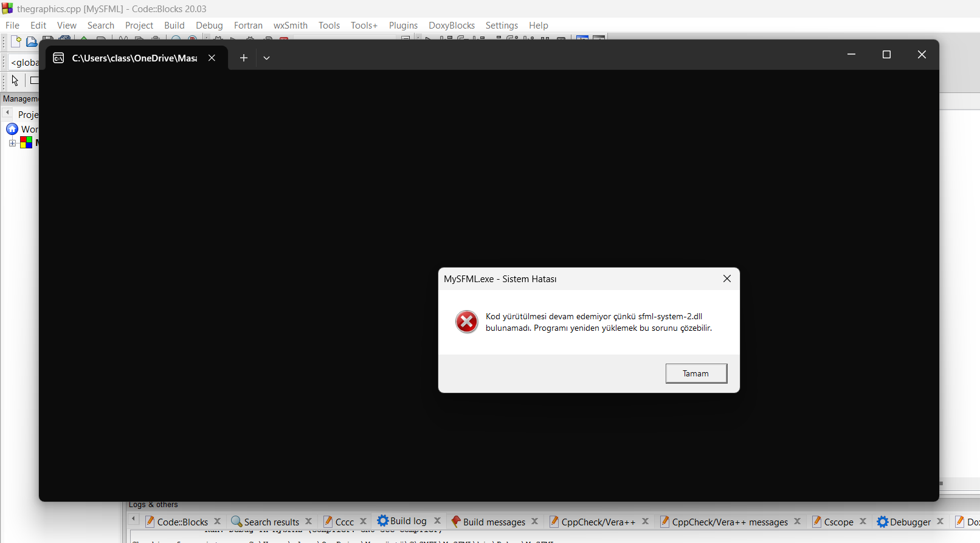
Task: Click the Cscope tab pencil icon
Action: 817,522
